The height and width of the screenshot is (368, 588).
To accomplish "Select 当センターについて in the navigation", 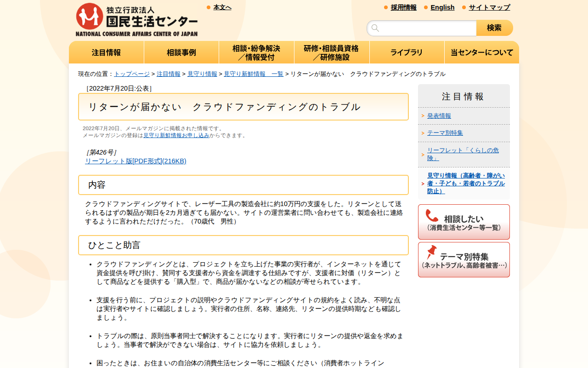I will click(x=481, y=52).
